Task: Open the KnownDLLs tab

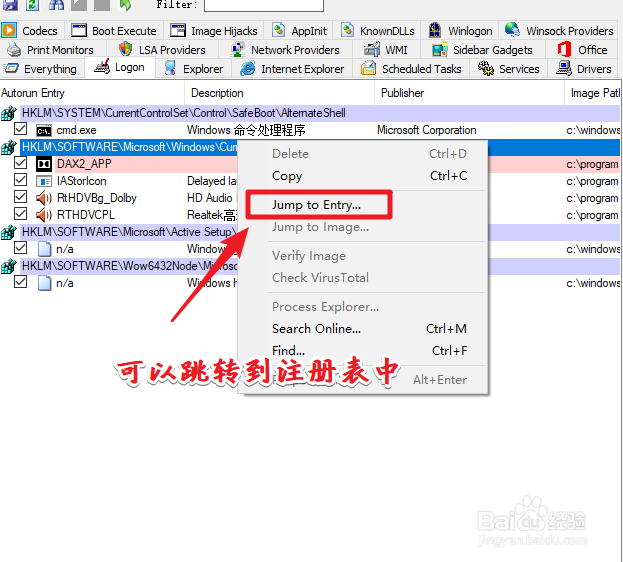Action: [x=377, y=31]
